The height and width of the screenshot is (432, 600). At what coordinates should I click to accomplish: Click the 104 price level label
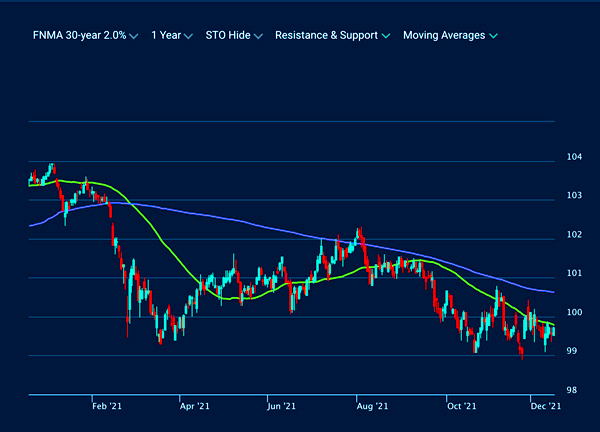coord(574,157)
